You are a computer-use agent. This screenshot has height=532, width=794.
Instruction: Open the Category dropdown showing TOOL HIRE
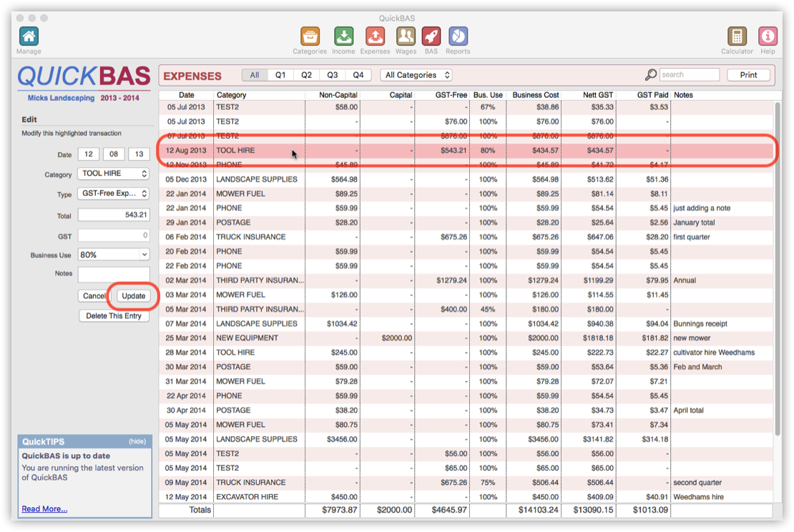112,172
